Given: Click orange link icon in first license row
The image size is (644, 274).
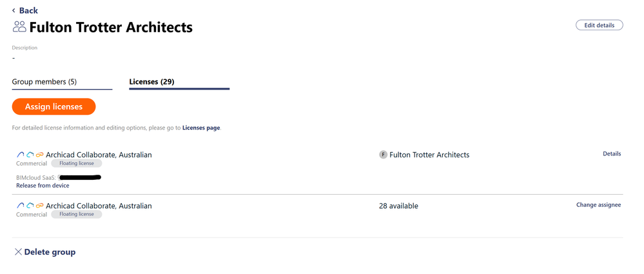Looking at the screenshot, I should pyautogui.click(x=39, y=155).
